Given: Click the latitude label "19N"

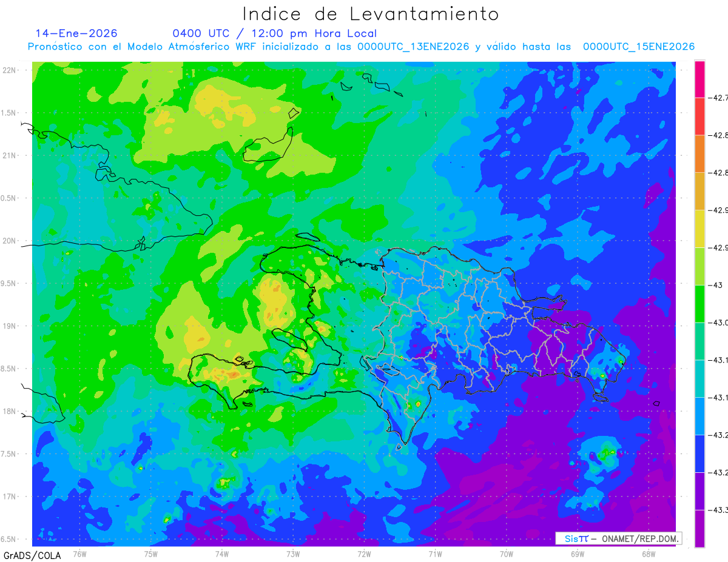Looking at the screenshot, I should (10, 326).
